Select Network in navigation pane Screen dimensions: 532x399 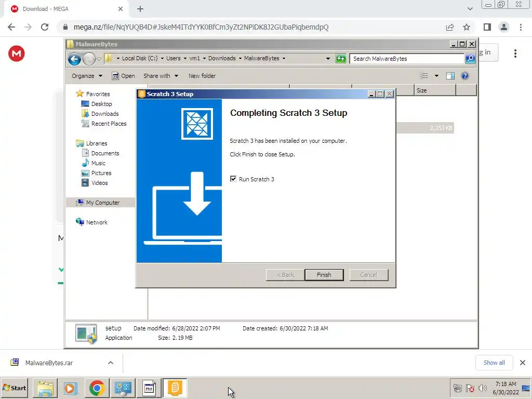96,222
